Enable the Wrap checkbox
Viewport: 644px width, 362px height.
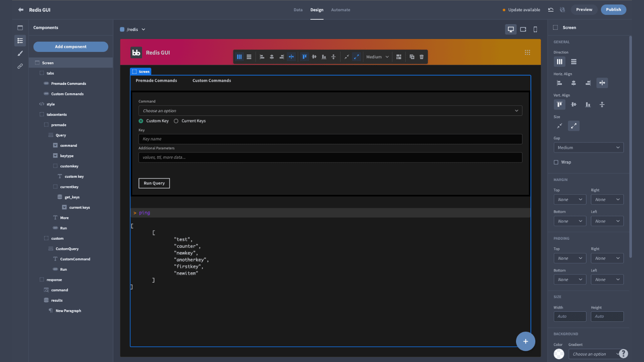(x=556, y=162)
